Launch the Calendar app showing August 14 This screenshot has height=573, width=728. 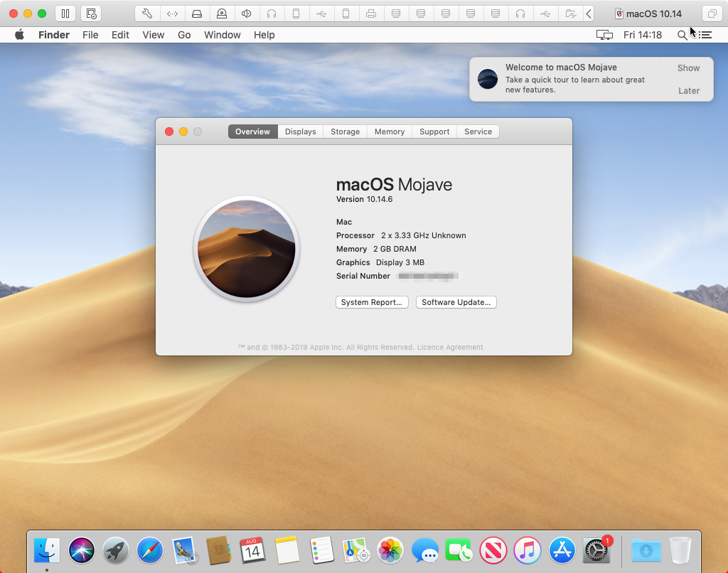(252, 550)
